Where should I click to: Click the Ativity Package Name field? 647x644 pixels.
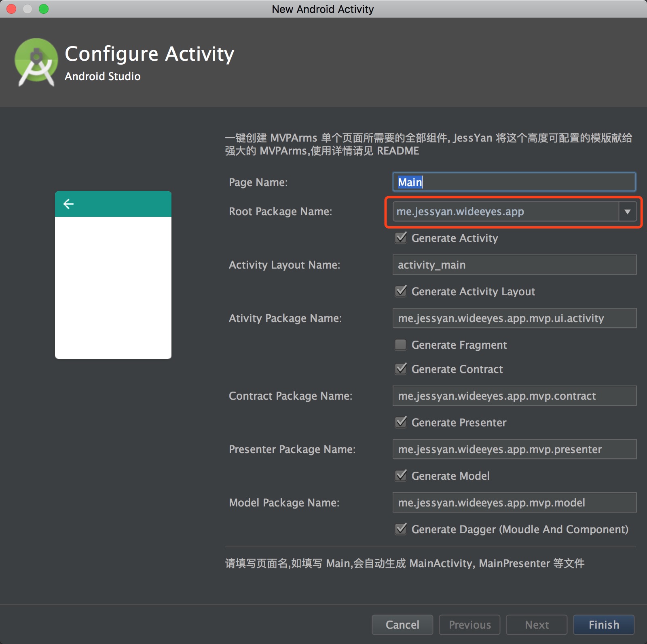coord(514,318)
